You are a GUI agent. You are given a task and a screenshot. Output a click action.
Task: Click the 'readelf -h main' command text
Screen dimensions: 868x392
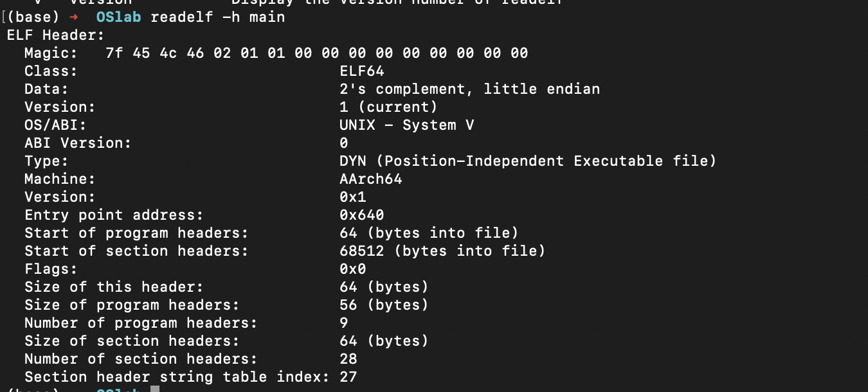click(217, 17)
